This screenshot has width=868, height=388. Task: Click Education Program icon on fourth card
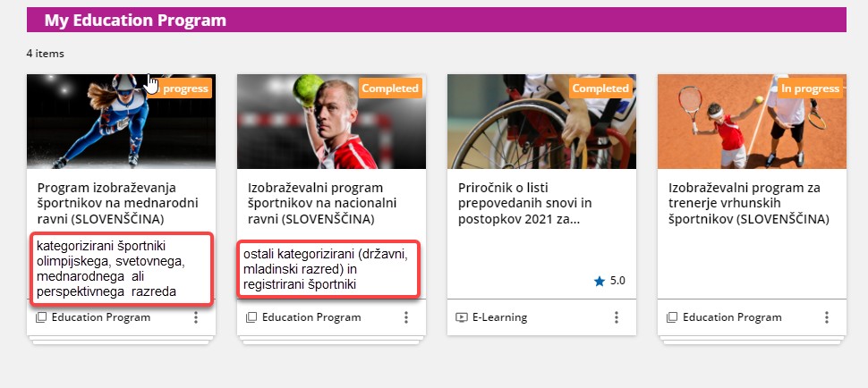point(672,317)
